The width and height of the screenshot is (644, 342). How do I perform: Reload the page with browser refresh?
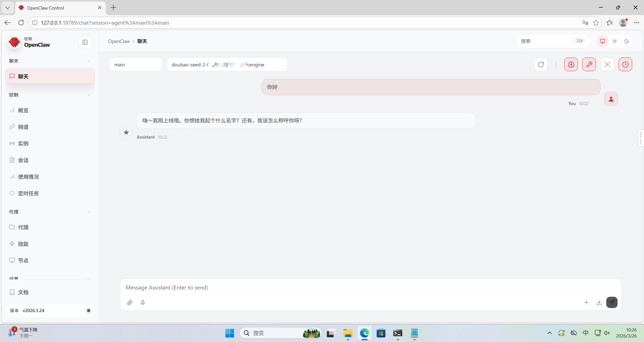pos(21,23)
